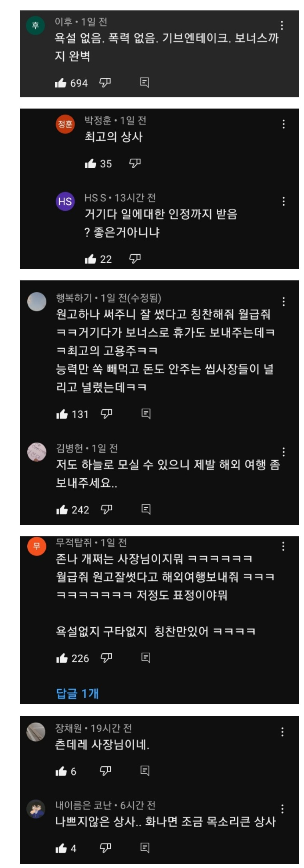Dislike HS S's reply

tap(135, 259)
